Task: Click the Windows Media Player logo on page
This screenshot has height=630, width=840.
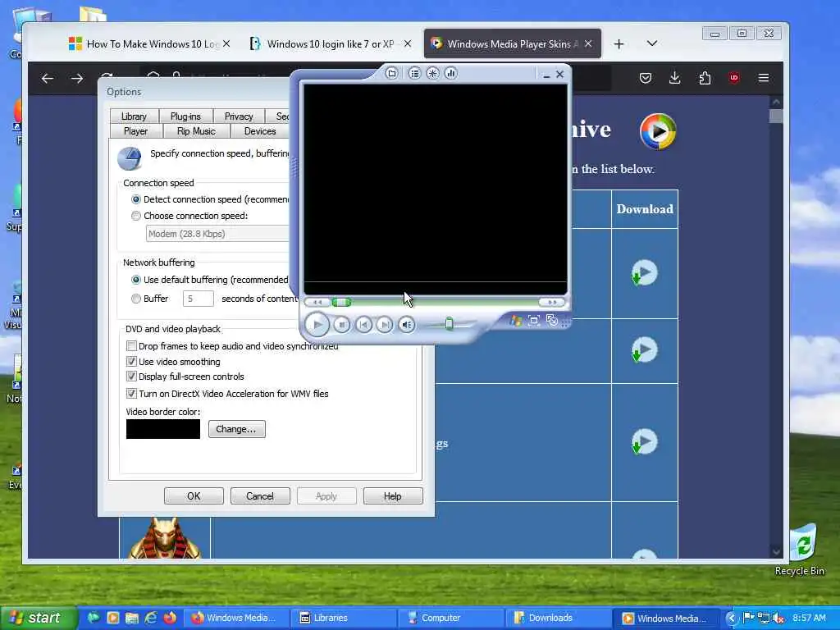Action: (659, 131)
